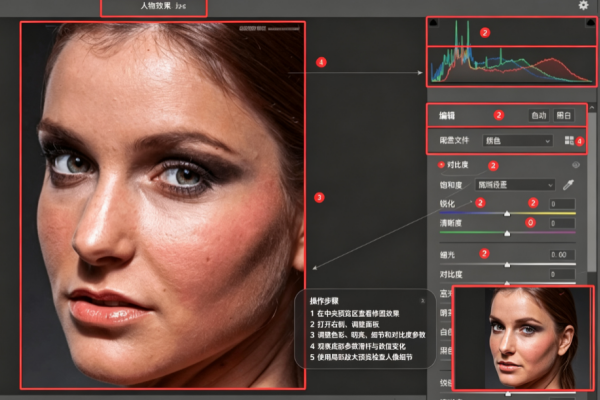This screenshot has height=400, width=600.
Task: Open the 配置文件 profile dropdown
Action: coord(517,141)
